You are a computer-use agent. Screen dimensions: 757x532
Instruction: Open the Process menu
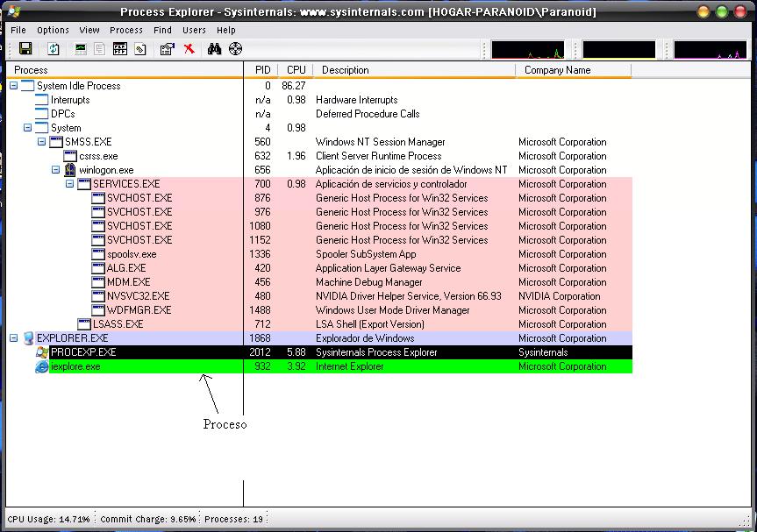point(126,30)
